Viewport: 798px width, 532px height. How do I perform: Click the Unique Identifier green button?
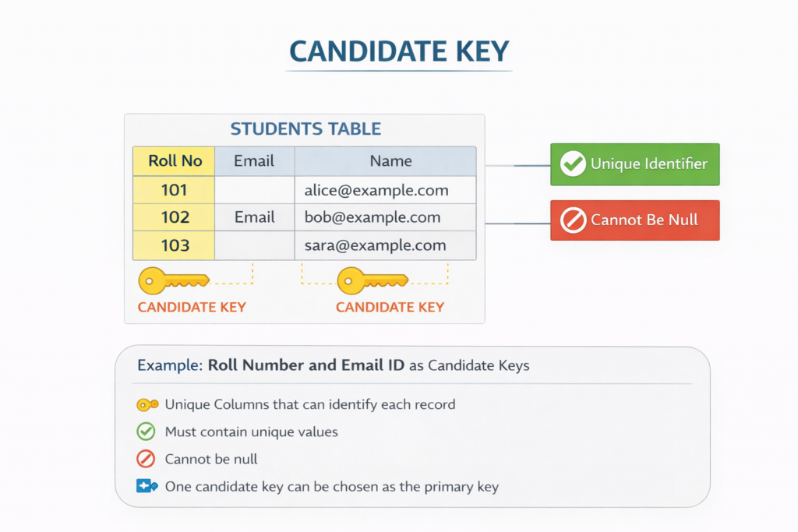pyautogui.click(x=634, y=164)
